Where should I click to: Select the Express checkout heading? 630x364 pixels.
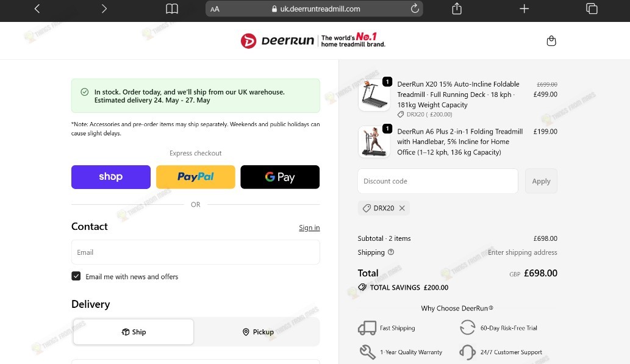tap(196, 153)
